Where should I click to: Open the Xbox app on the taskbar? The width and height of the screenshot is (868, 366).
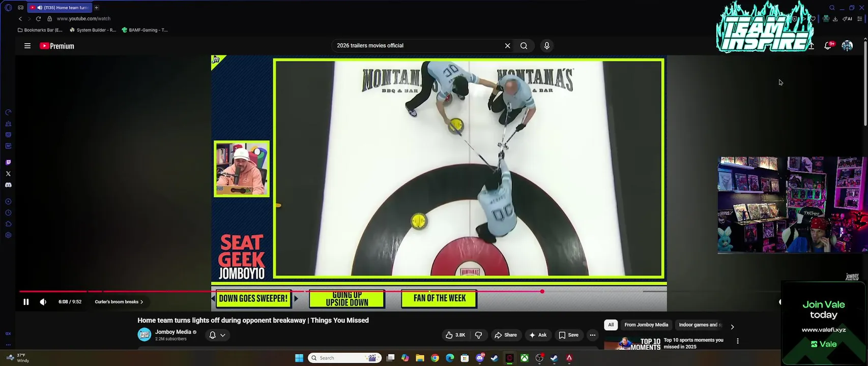[524, 358]
